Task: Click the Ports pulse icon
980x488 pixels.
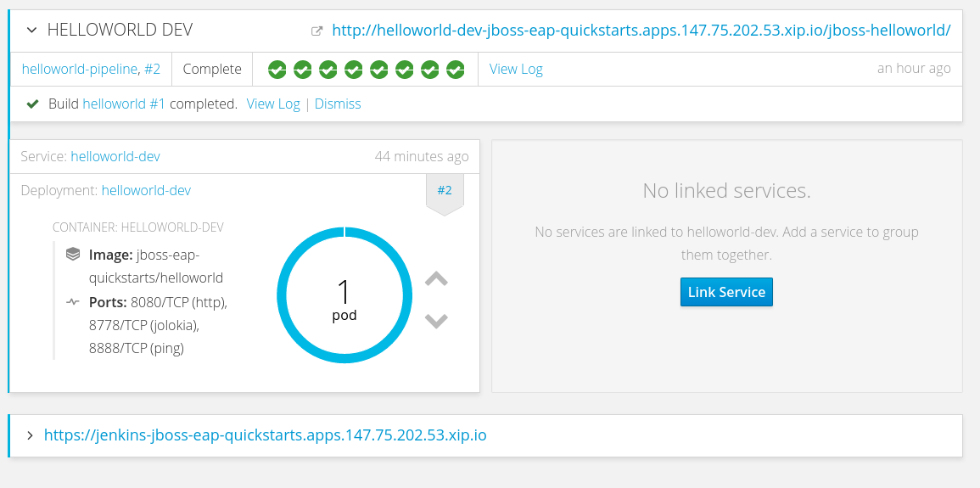Action: [x=73, y=302]
